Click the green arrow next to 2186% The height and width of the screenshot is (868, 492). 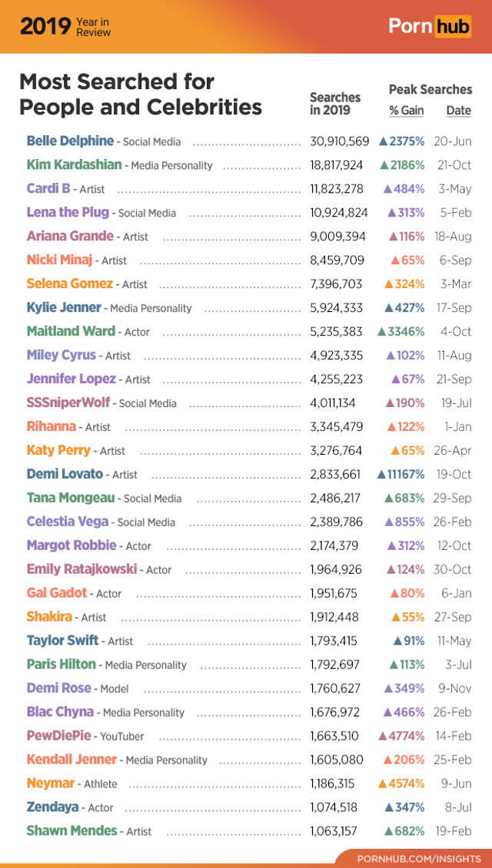[x=384, y=165]
